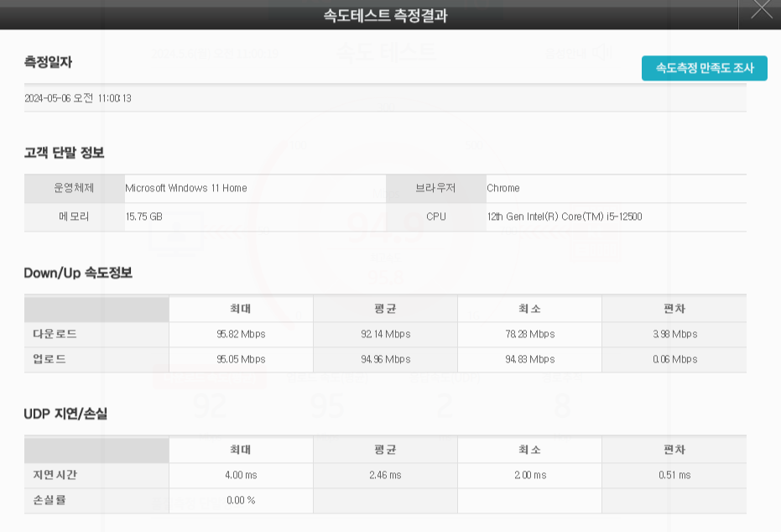Click the 운영체제 label cell
The image size is (781, 532).
click(x=74, y=188)
